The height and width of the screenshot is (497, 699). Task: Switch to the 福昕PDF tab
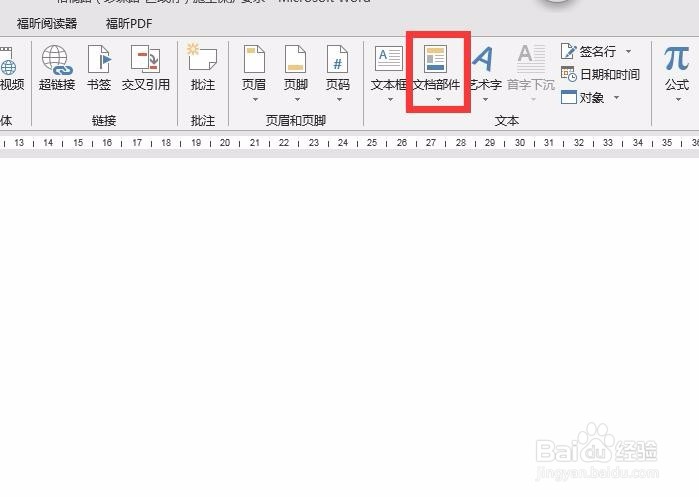pos(129,23)
